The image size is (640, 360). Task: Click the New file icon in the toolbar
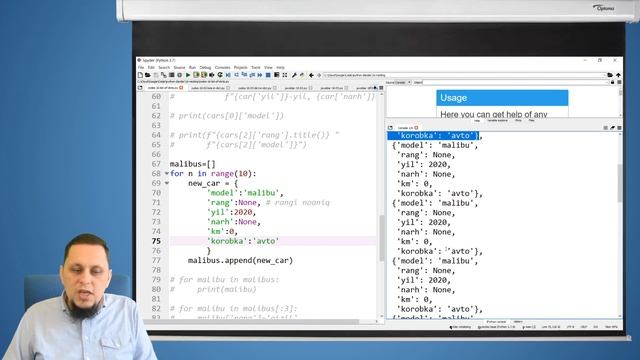coord(140,75)
